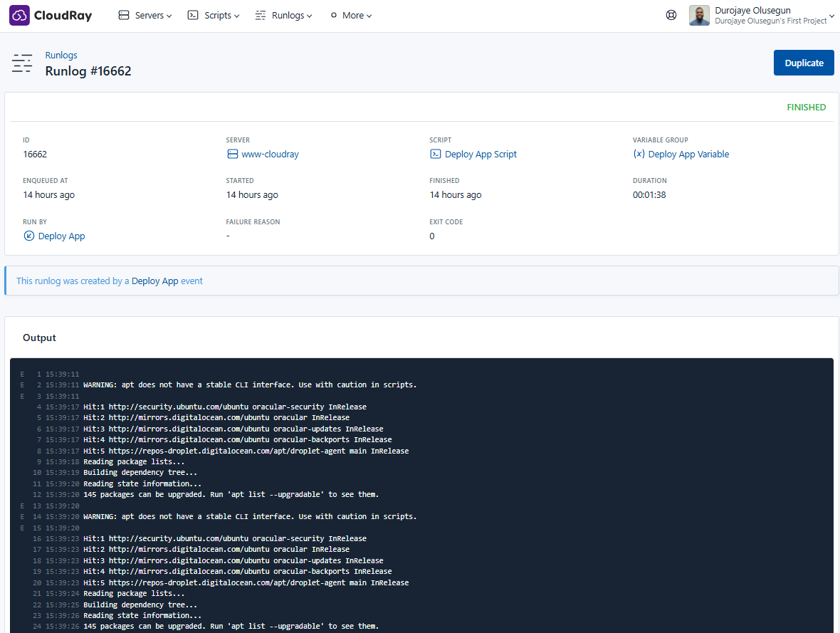Click the variable icon beside Deploy App Variable
Viewport: 840px width, 633px height.
(639, 155)
